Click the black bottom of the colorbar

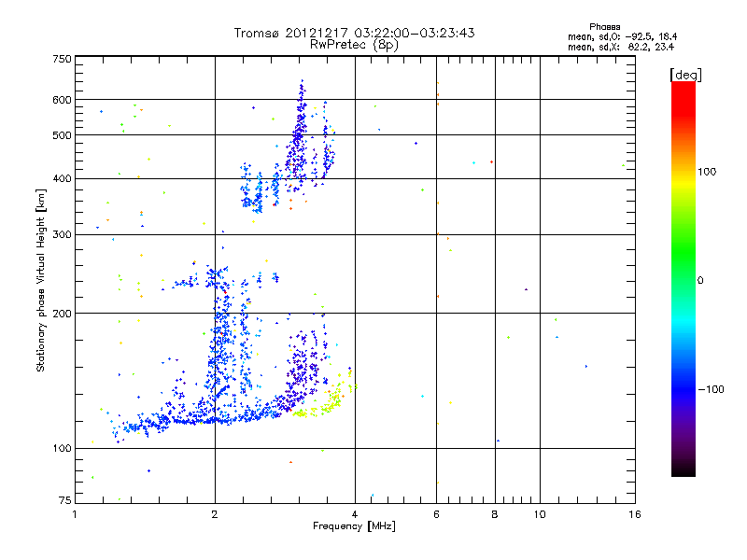pos(684,469)
